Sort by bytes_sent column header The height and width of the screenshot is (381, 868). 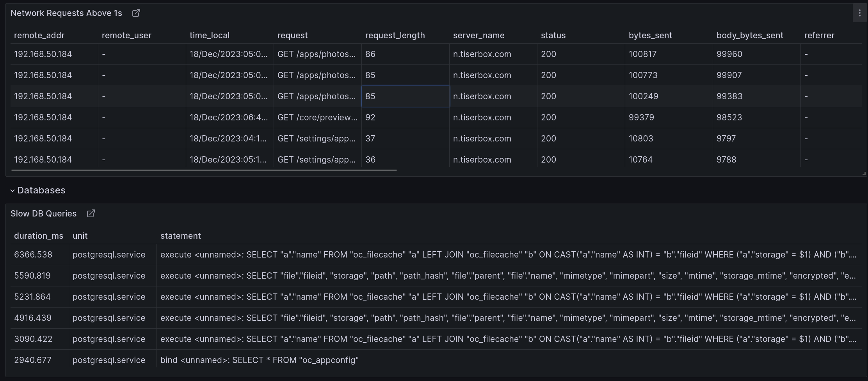[x=651, y=35]
